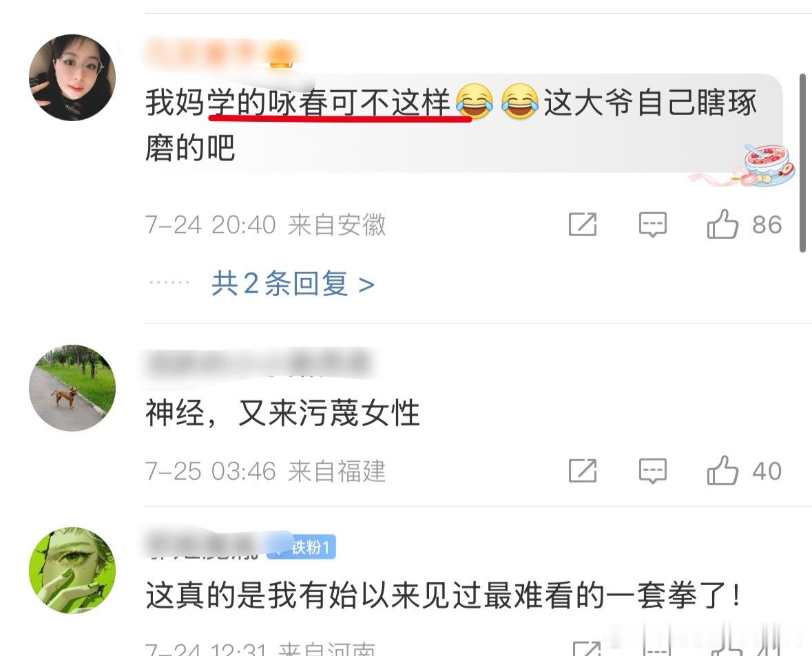The image size is (812, 656).
Task: Reply to the 安徽 comment via speech-bubble icon
Action: pos(652,224)
